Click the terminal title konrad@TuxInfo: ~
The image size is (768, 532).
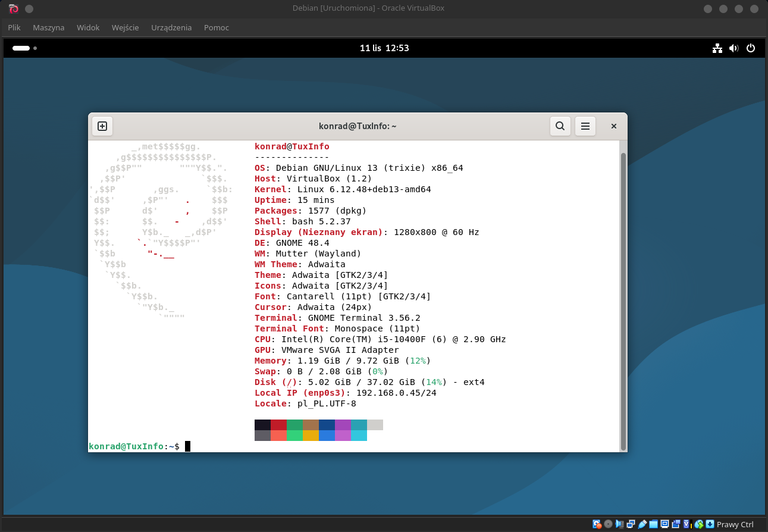[358, 126]
